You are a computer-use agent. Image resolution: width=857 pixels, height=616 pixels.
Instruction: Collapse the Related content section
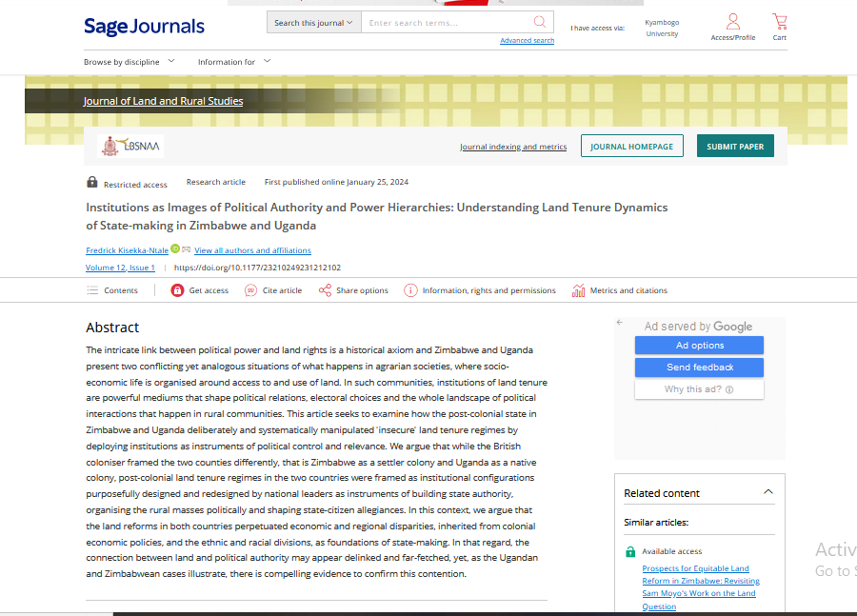(768, 492)
